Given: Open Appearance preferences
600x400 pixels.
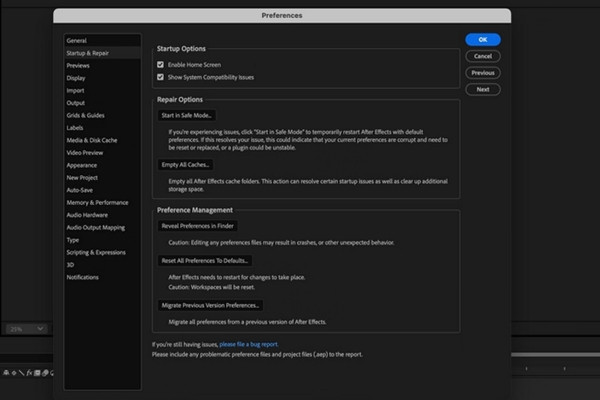Looking at the screenshot, I should coord(102,165).
